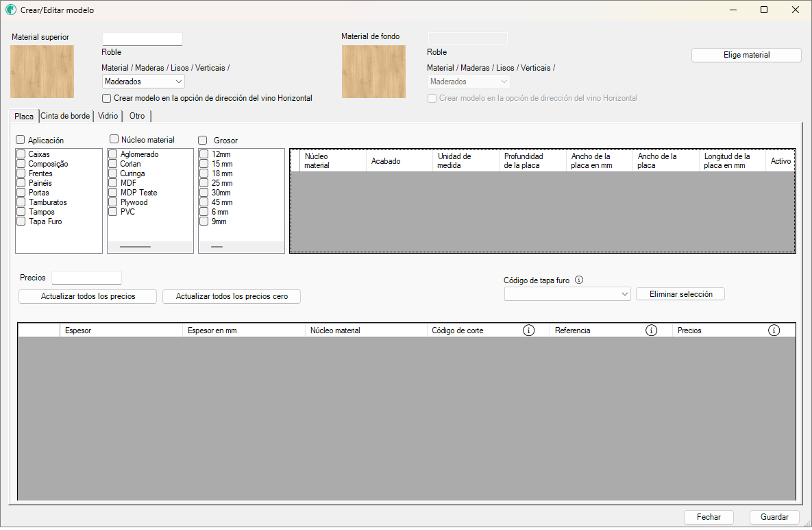The image size is (812, 530).
Task: Click Actualizar todos los precios cero button
Action: point(232,296)
